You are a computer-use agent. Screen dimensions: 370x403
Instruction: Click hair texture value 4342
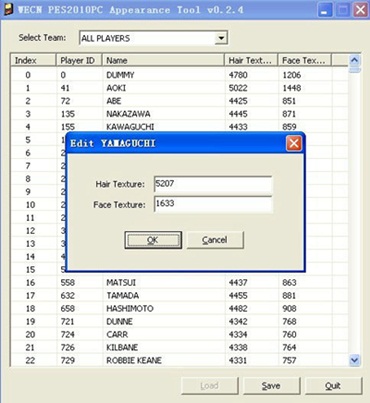[x=238, y=322]
